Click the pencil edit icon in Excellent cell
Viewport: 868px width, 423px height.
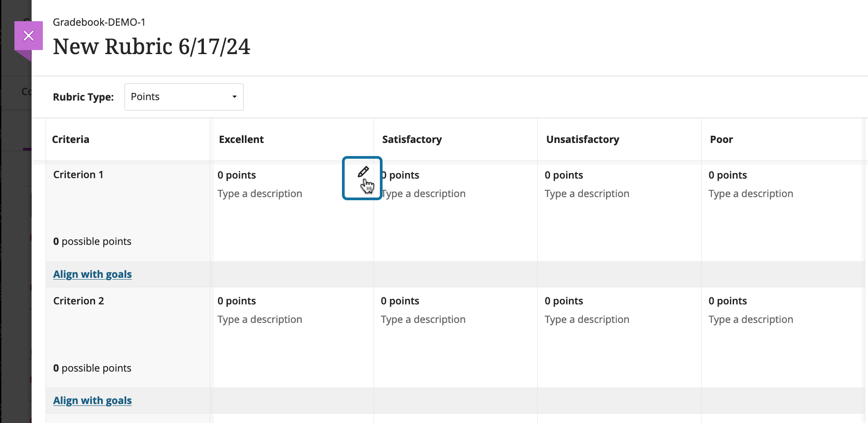point(363,172)
